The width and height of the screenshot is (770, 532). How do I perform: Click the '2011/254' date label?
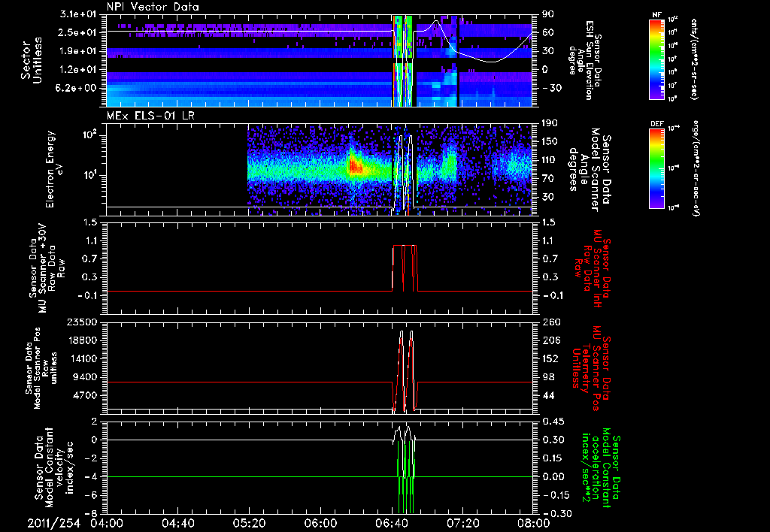coord(53,523)
